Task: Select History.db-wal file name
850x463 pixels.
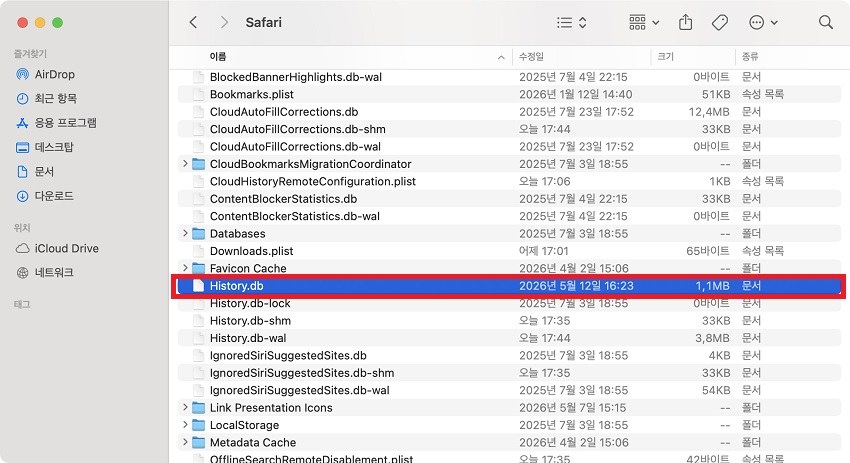Action: coord(248,338)
